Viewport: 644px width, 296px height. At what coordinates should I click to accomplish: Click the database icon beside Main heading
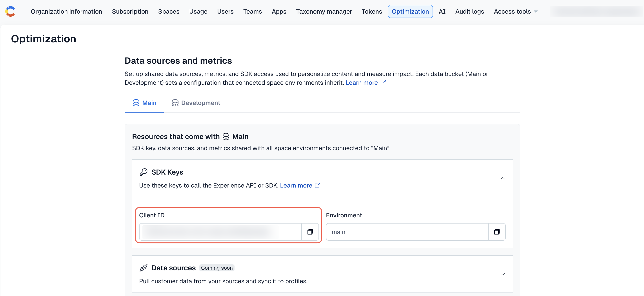click(226, 137)
